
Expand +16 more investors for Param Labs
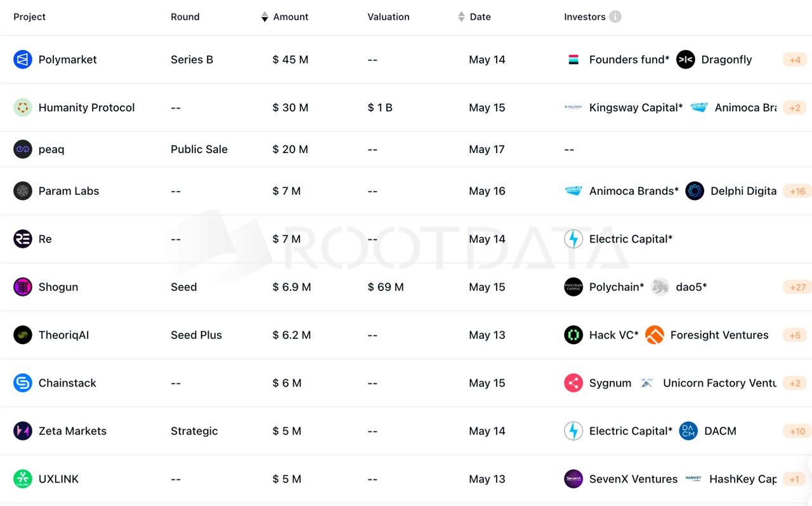797,191
